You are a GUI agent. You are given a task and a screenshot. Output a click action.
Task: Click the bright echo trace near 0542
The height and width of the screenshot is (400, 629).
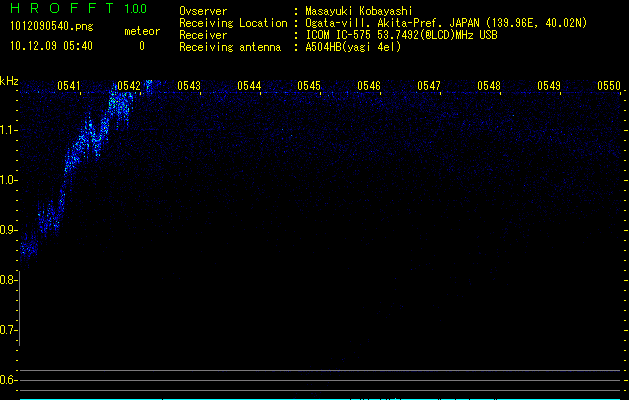coord(120,105)
